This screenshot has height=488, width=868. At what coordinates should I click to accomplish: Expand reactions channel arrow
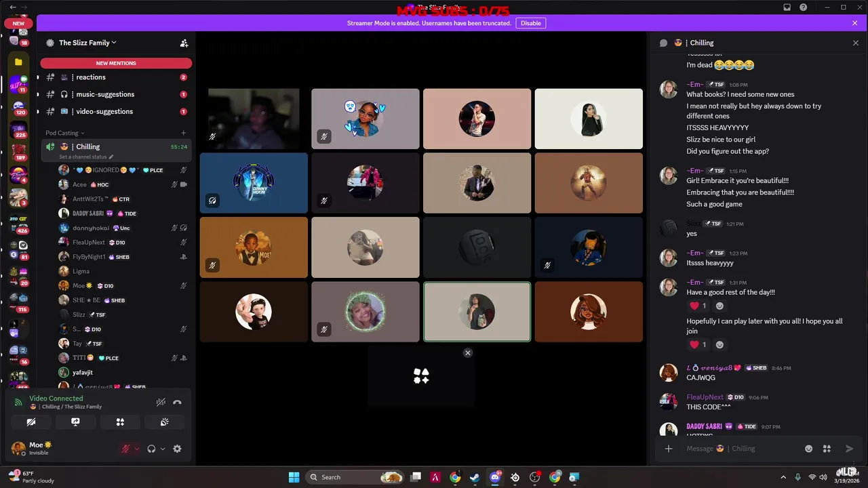(x=38, y=77)
